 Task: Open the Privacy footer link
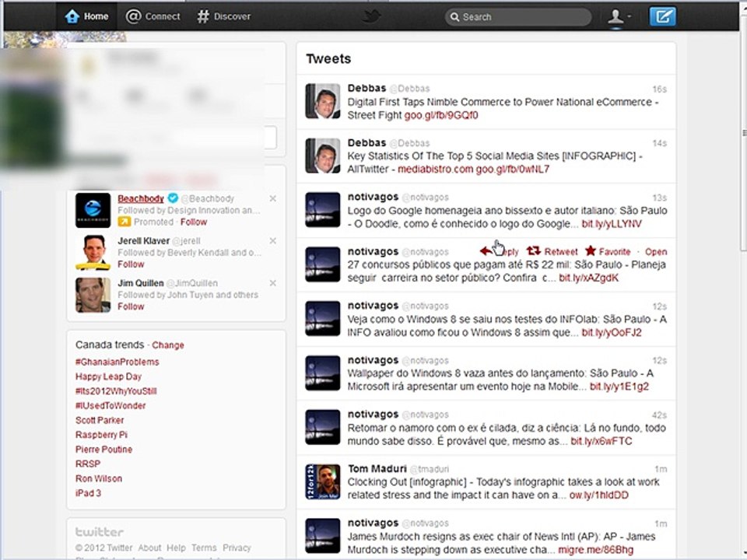[x=237, y=548]
